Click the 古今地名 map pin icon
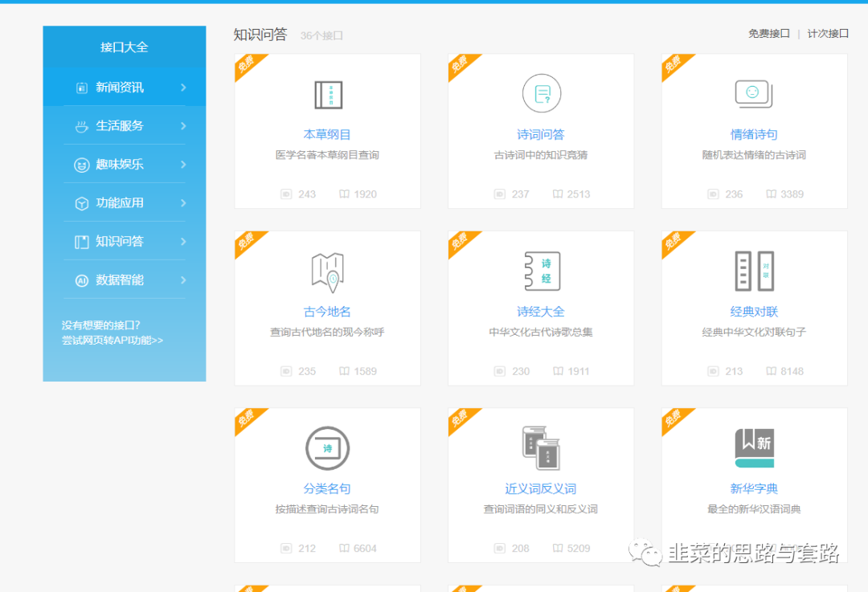Viewport: 868px width, 592px height. 328,273
